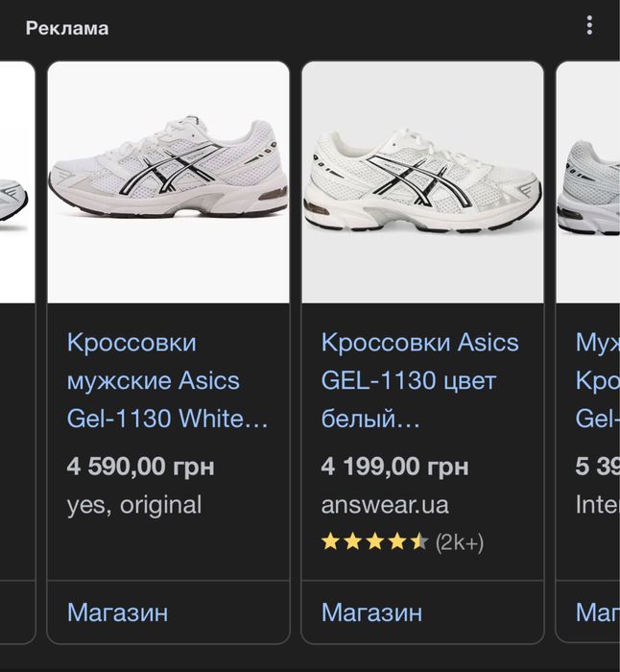Open the partially visible right shoe image
Screen dimensions: 620x672
588,182
